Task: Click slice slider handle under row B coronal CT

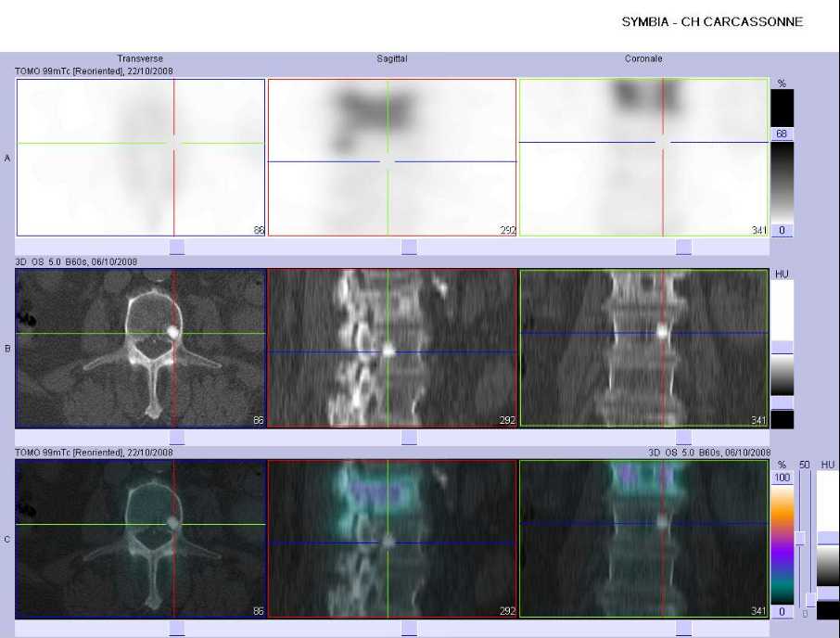Action: point(683,437)
